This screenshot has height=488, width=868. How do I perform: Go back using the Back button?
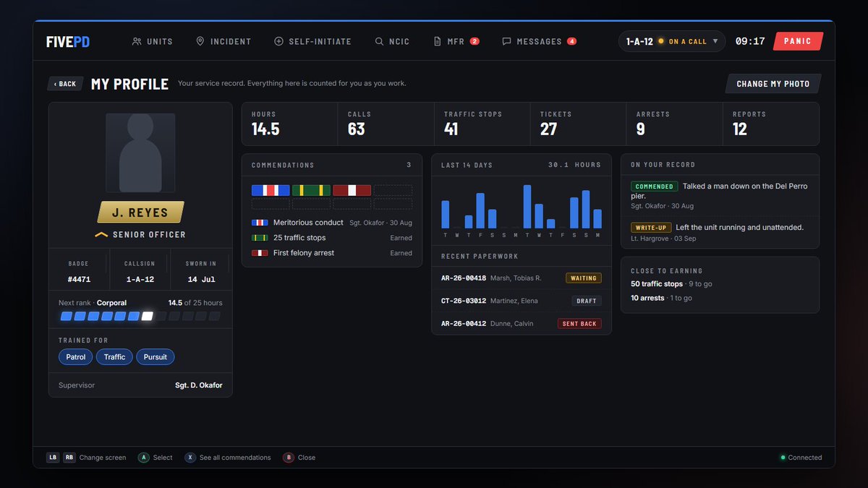point(65,84)
